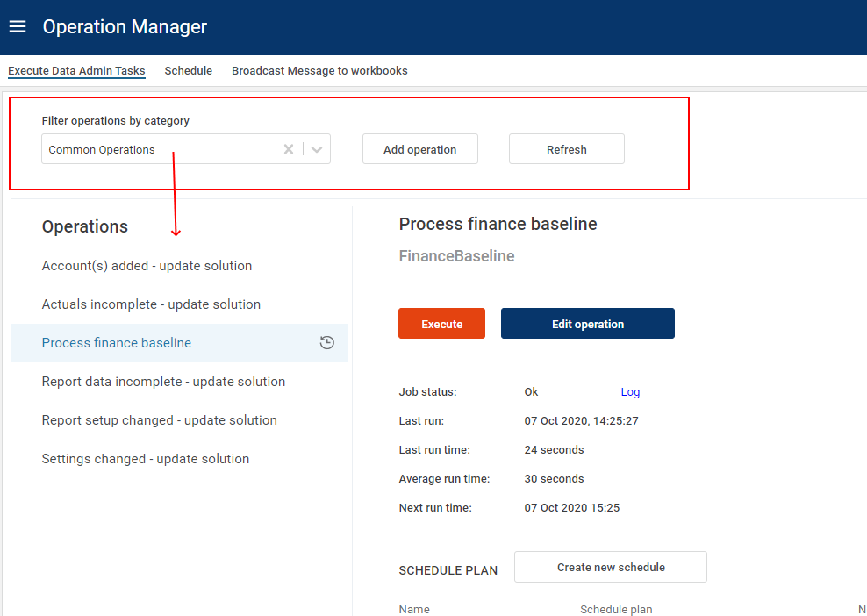Click the Add operation button
The height and width of the screenshot is (616, 867).
pyautogui.click(x=419, y=149)
